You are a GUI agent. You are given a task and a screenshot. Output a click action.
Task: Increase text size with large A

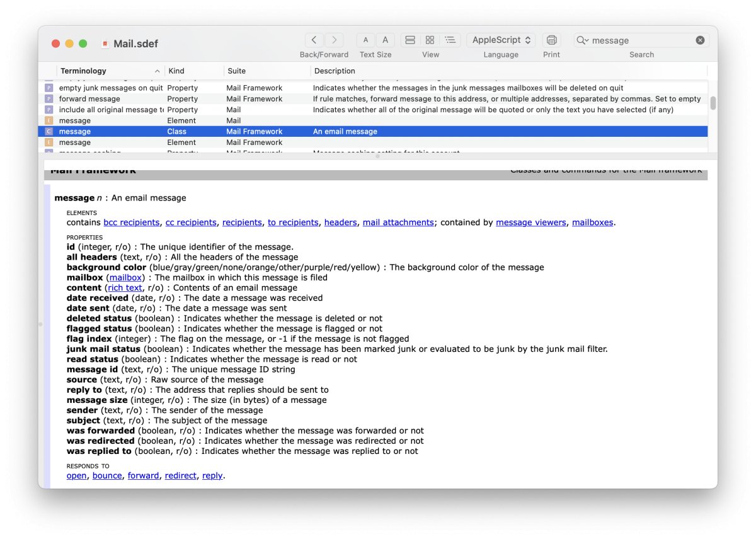tap(386, 40)
